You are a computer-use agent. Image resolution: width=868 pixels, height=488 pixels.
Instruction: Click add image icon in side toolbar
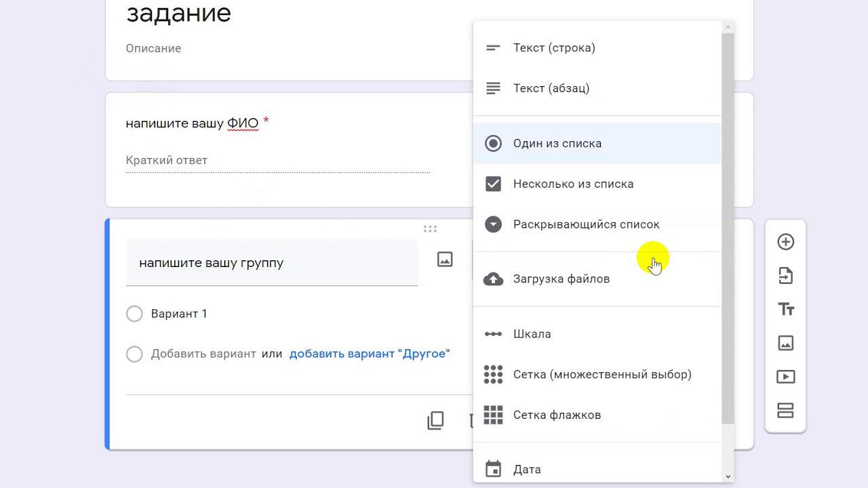785,343
